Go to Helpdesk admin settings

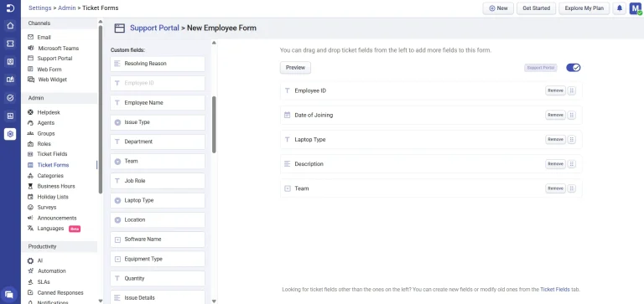pyautogui.click(x=49, y=112)
